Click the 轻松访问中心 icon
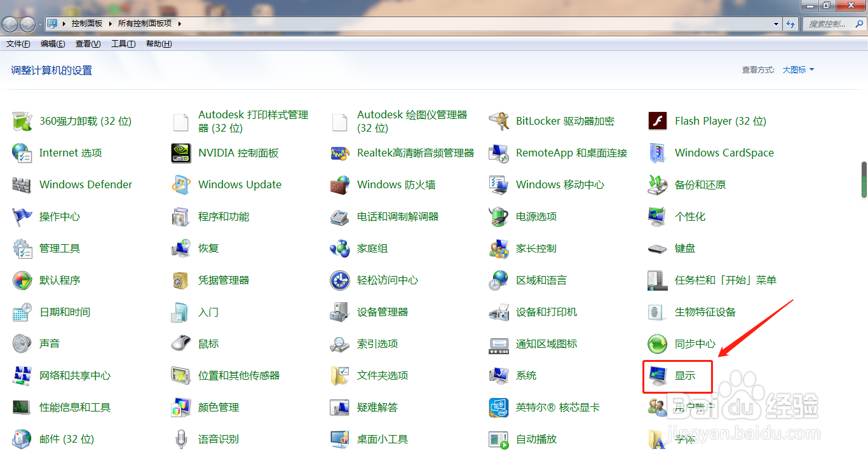This screenshot has width=868, height=463. [x=340, y=280]
